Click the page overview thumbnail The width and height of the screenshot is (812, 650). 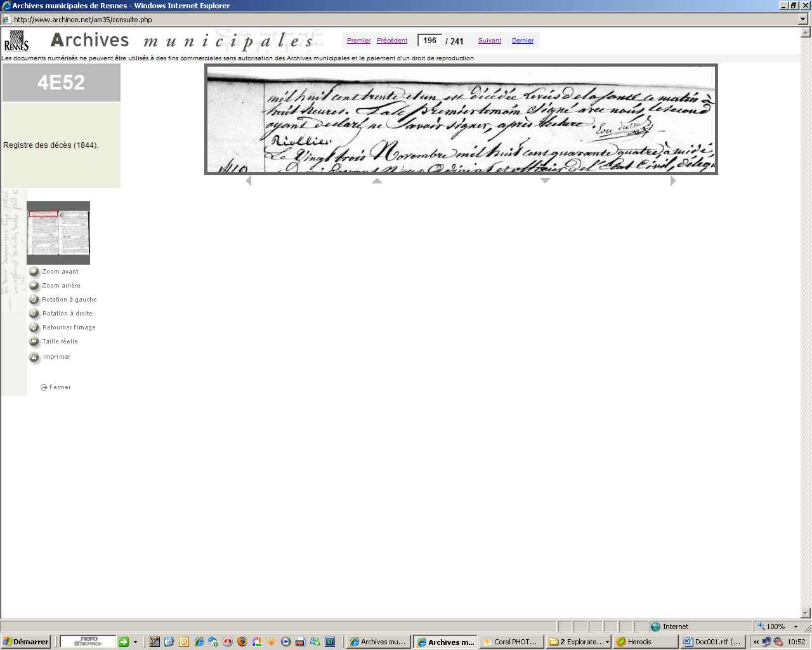pos(58,232)
